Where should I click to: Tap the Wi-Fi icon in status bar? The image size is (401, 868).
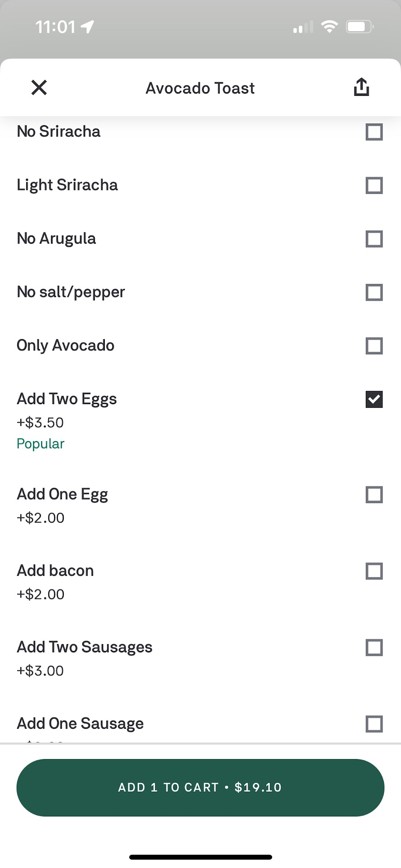(330, 27)
